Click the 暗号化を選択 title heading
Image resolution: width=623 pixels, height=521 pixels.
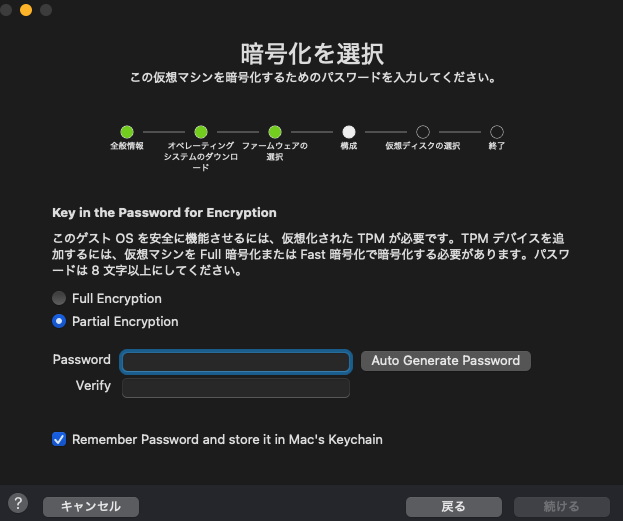pyautogui.click(x=312, y=53)
